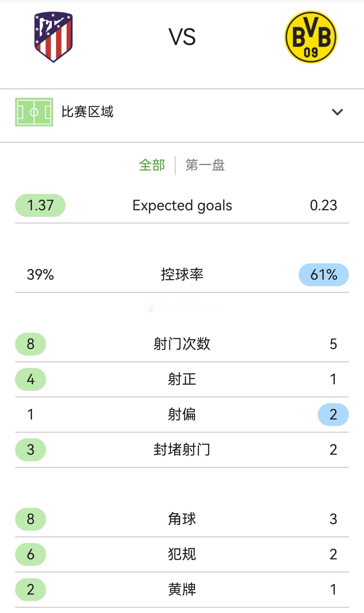Click the Expected goals row label
Screen dimensions: 364x613
click(182, 205)
